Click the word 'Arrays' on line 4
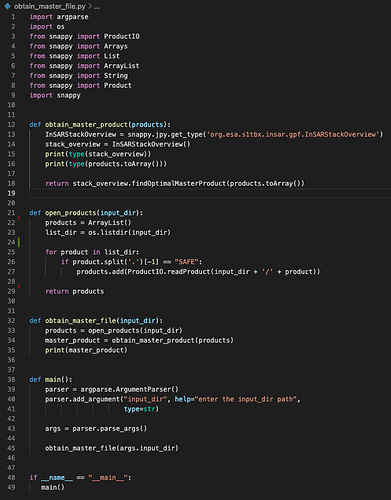 (116, 46)
